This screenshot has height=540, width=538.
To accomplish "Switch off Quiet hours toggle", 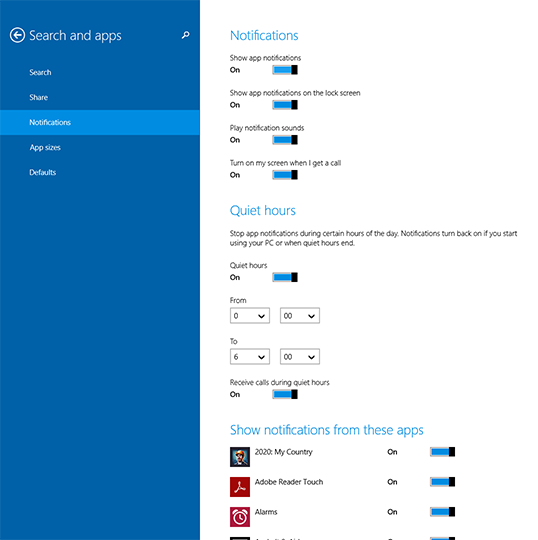I will coord(285,277).
